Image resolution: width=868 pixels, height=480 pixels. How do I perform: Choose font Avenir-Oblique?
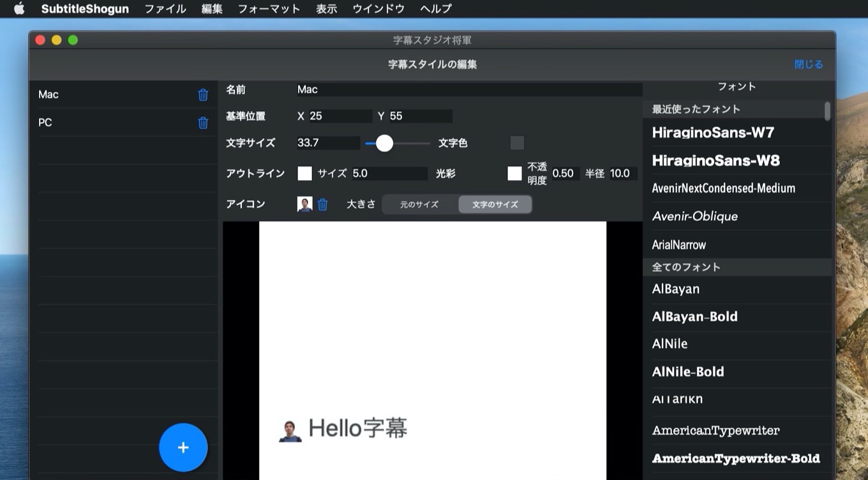[x=737, y=216]
